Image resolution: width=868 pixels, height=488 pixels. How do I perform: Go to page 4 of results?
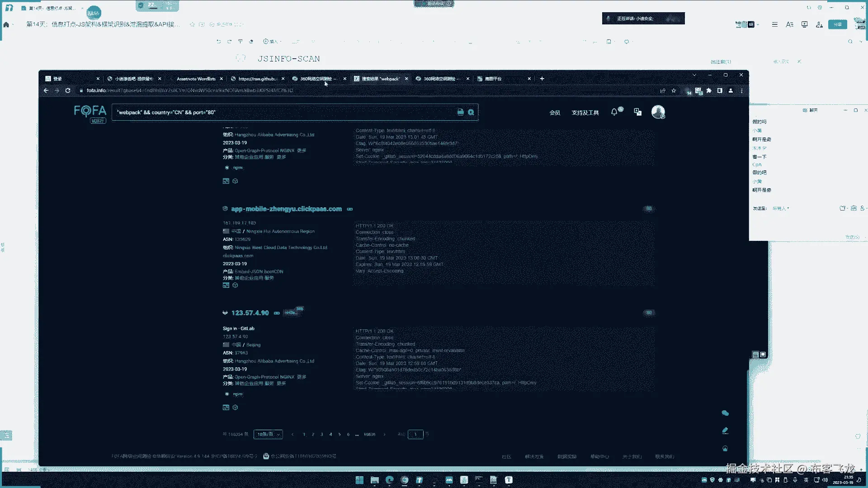(330, 435)
